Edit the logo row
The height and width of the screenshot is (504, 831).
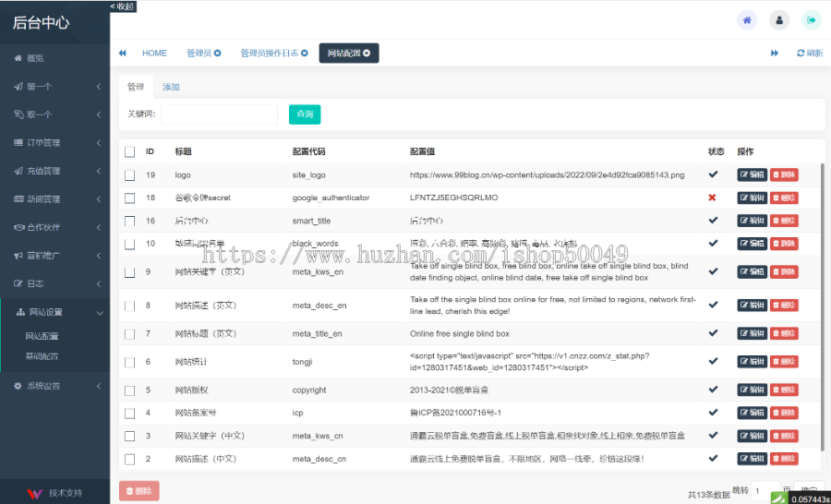coord(752,174)
